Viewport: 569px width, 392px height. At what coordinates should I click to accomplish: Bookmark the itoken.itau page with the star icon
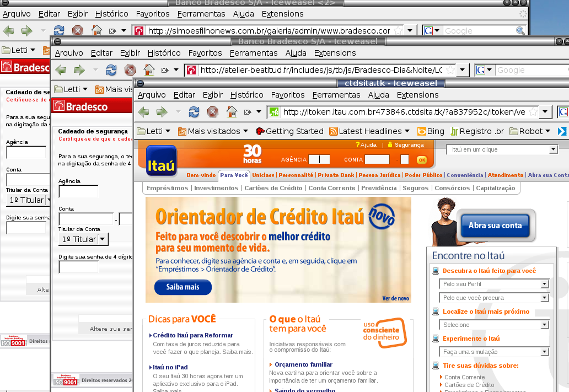[533, 112]
